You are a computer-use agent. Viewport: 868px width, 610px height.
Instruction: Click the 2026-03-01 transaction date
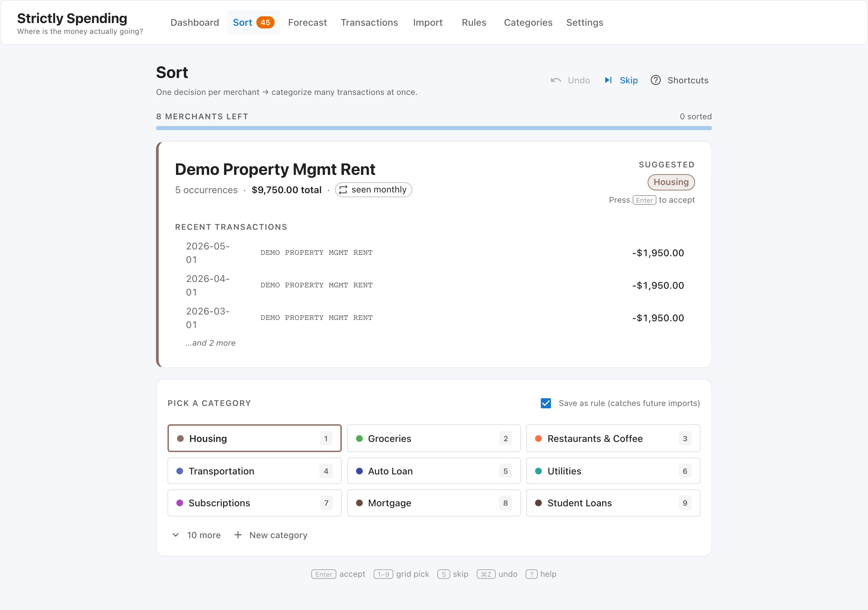coord(208,318)
